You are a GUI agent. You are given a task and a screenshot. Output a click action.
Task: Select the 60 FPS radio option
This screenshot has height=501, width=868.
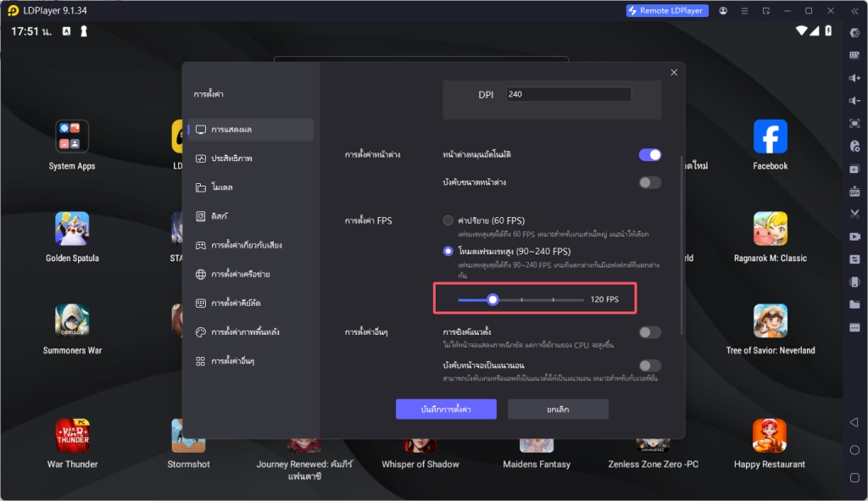[448, 220]
